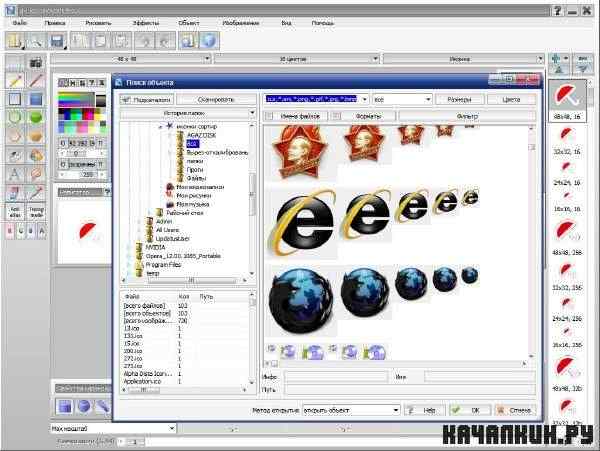Click the green check icon on OK
Viewport: 600px width, 451px height.
pos(455,410)
